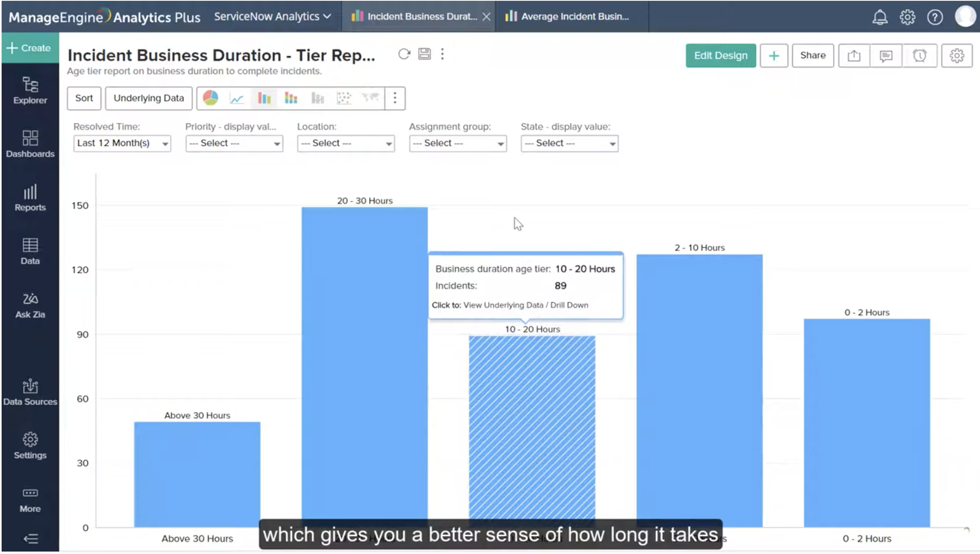Screen dimensions: 980x554
Task: Switch to line chart view
Action: click(237, 98)
